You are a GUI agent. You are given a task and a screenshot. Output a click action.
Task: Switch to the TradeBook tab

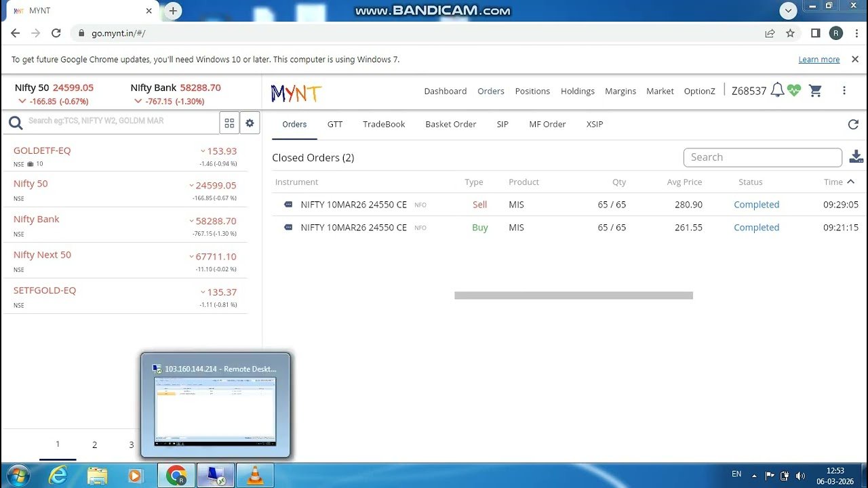pyautogui.click(x=384, y=124)
